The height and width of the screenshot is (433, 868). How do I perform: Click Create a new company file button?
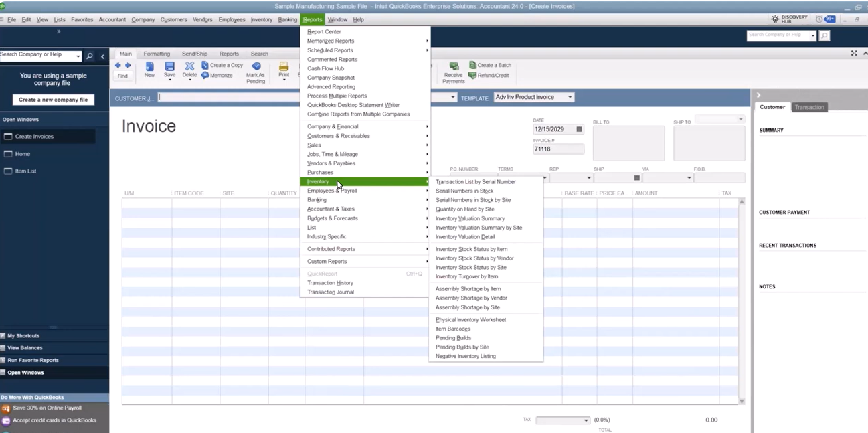pos(53,100)
